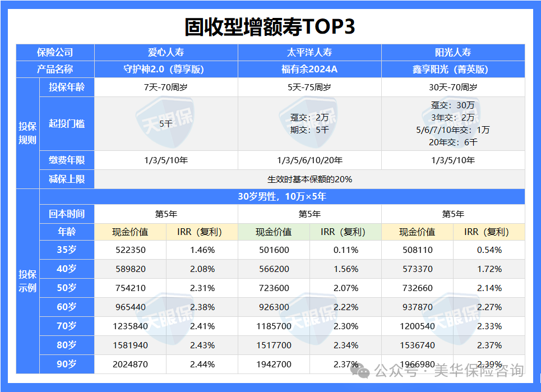Click 公众号 · 美华保险咨询 watermark text
Screen dimensions: 541x392
[x=448, y=371]
